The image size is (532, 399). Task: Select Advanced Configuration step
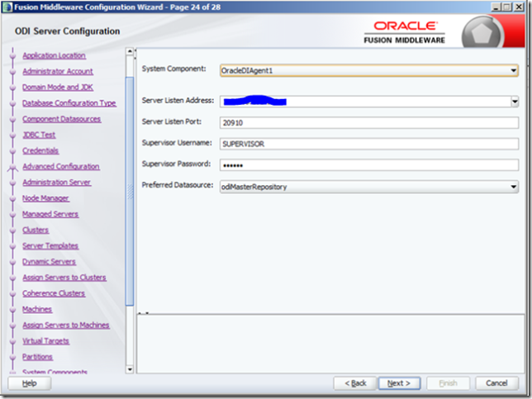(x=61, y=167)
